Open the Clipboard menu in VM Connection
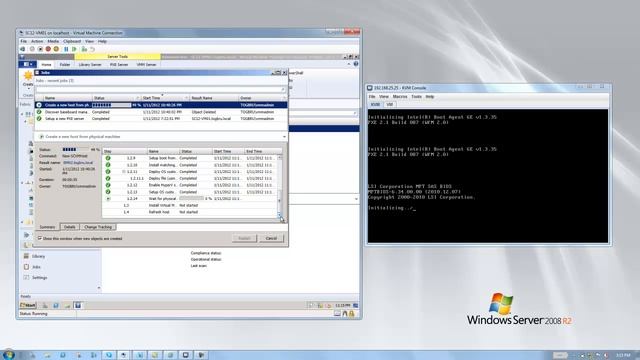This screenshot has width=640, height=360. pos(72,41)
